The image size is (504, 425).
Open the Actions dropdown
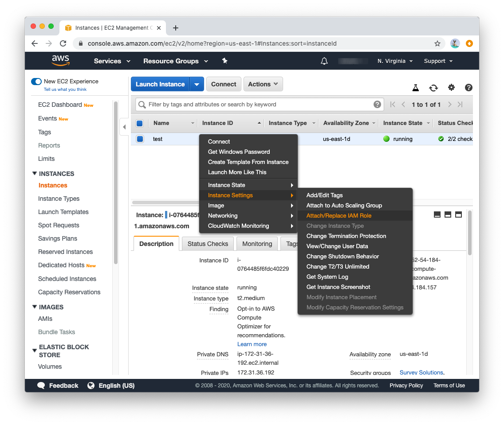click(263, 84)
